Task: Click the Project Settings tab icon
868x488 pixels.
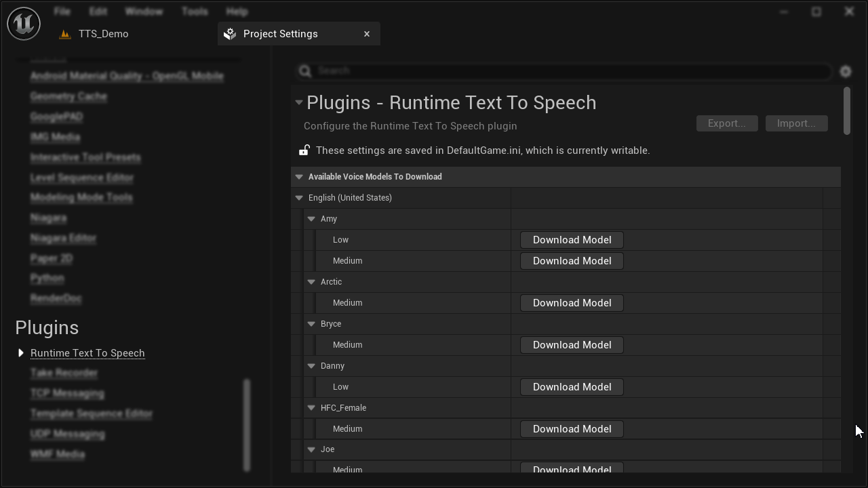Action: 230,34
